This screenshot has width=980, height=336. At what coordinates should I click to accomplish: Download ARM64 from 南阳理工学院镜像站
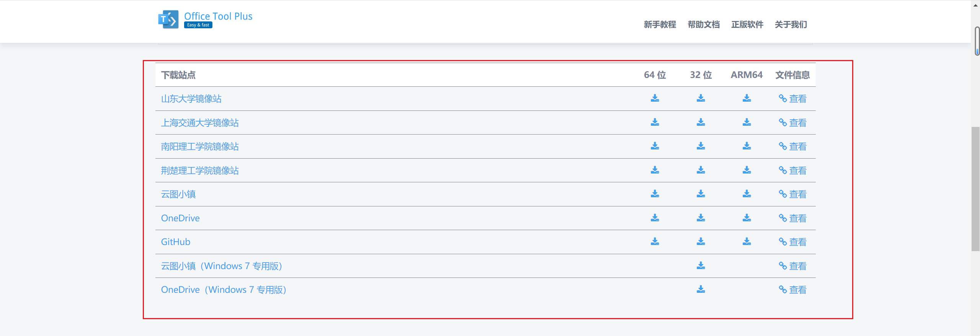[x=747, y=146]
